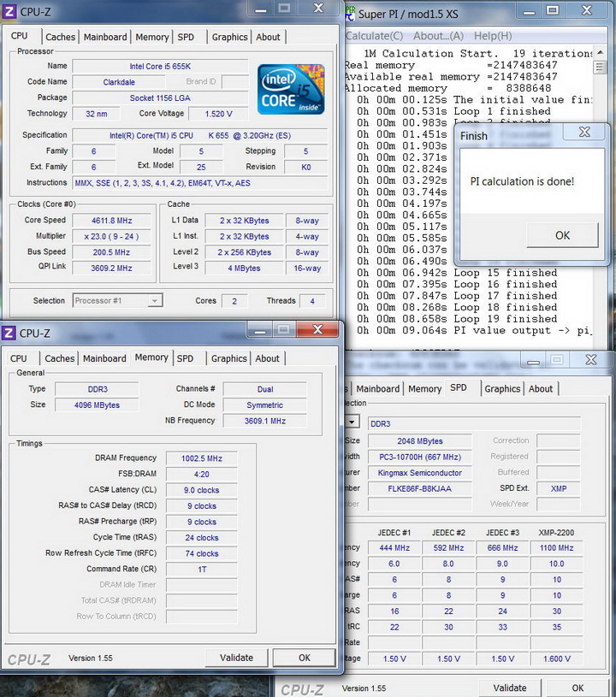Click the Core Speed value 4611.8 MHz
The width and height of the screenshot is (616, 697).
[111, 221]
